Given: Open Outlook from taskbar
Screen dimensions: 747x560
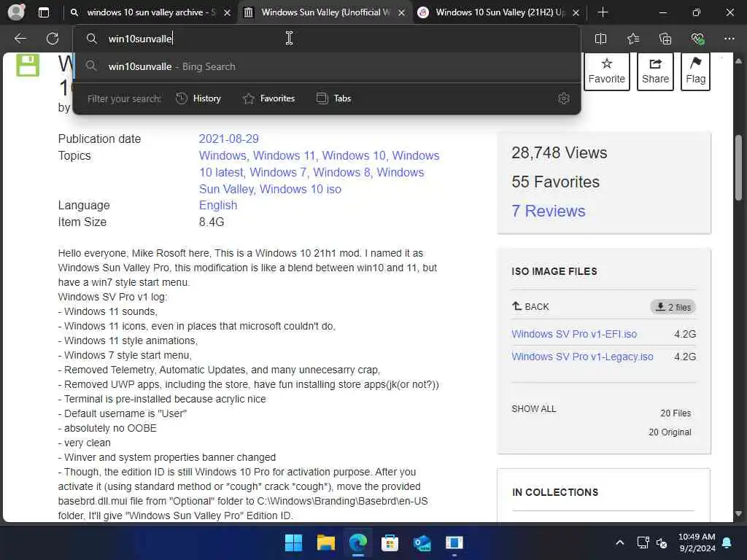Looking at the screenshot, I should pos(422,542).
